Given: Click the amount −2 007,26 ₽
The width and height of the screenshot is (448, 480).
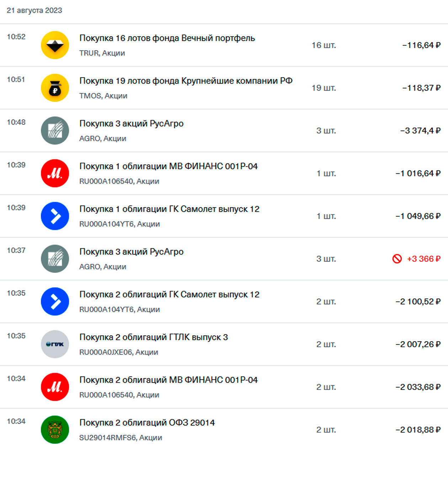Looking at the screenshot, I should tap(418, 344).
